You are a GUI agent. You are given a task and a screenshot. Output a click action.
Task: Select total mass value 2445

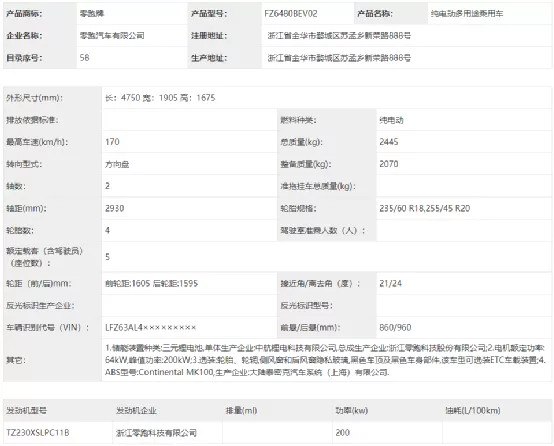tap(389, 142)
